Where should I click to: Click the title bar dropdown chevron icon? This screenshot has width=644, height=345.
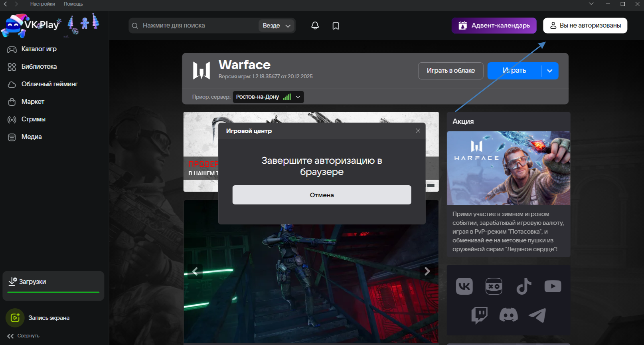591,4
